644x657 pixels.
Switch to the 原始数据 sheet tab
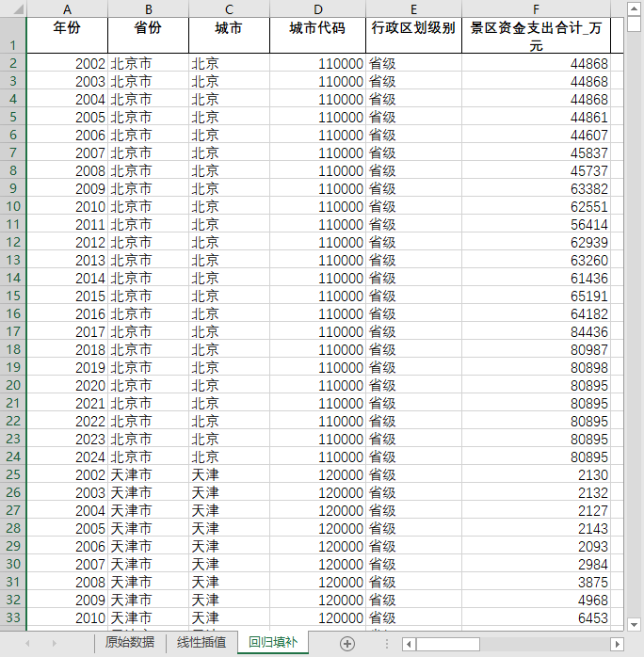coord(130,643)
